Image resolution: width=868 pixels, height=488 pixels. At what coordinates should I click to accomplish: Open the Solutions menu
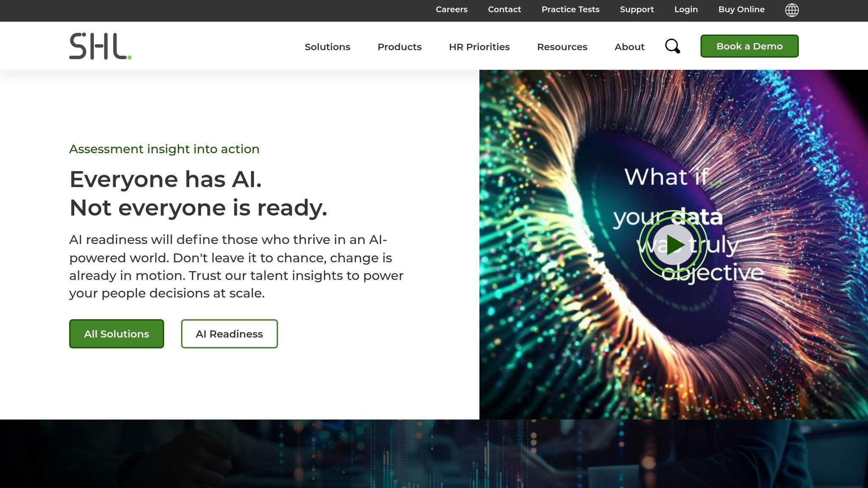tap(328, 47)
